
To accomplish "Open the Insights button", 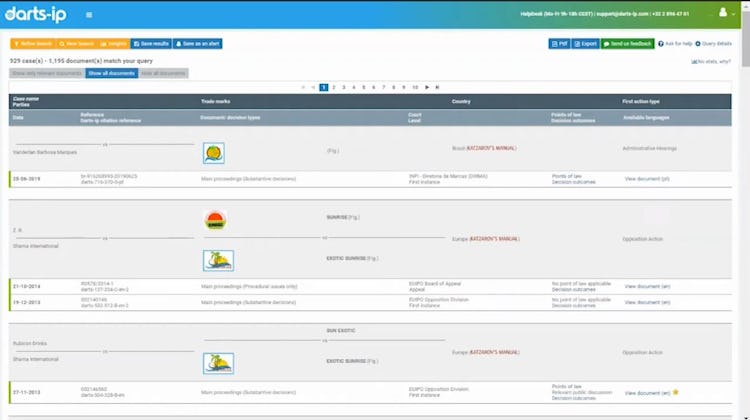I will 113,44.
